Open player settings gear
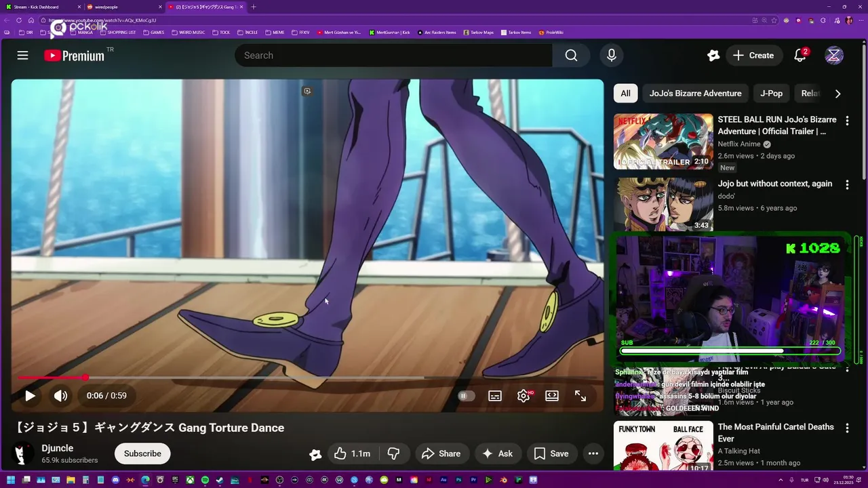This screenshot has width=868, height=488. 524,396
